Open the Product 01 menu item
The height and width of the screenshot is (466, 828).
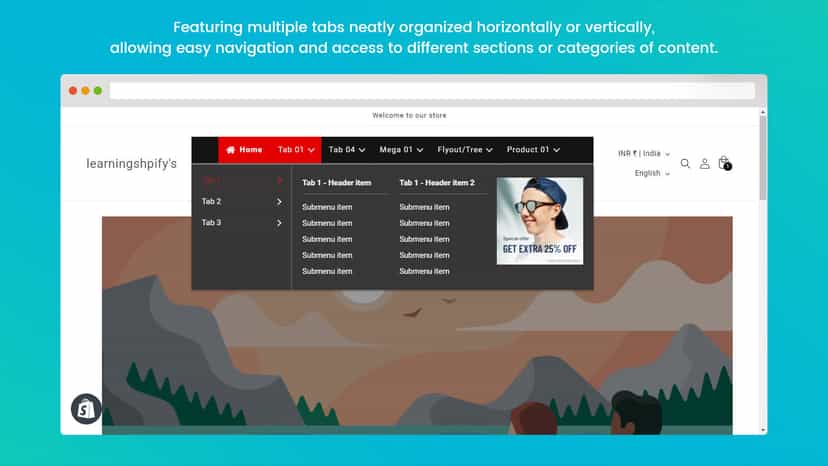point(533,150)
